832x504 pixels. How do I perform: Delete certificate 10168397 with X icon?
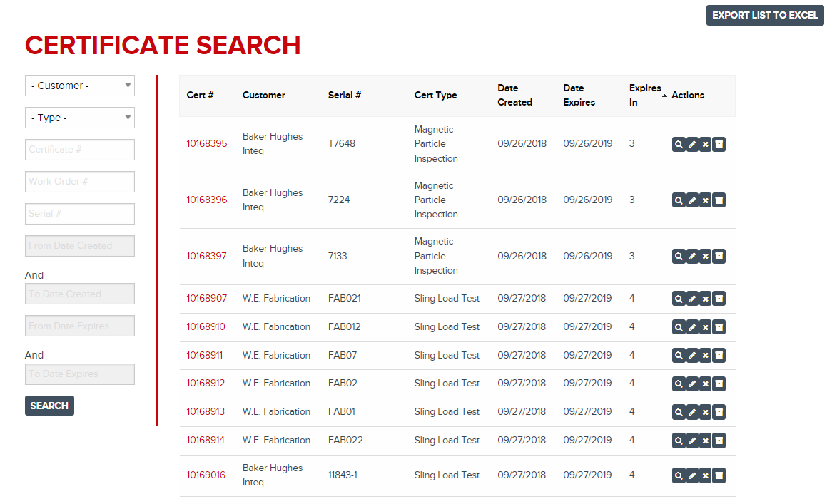click(x=705, y=257)
